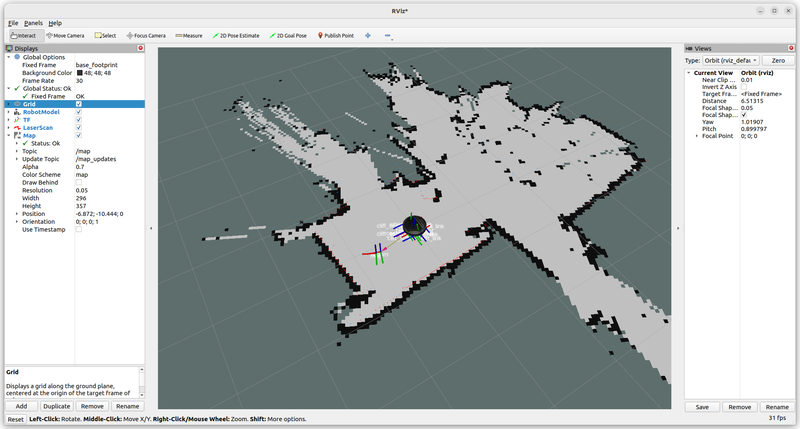Click the Background Color swatch
This screenshot has width=800, height=429.
[80, 72]
